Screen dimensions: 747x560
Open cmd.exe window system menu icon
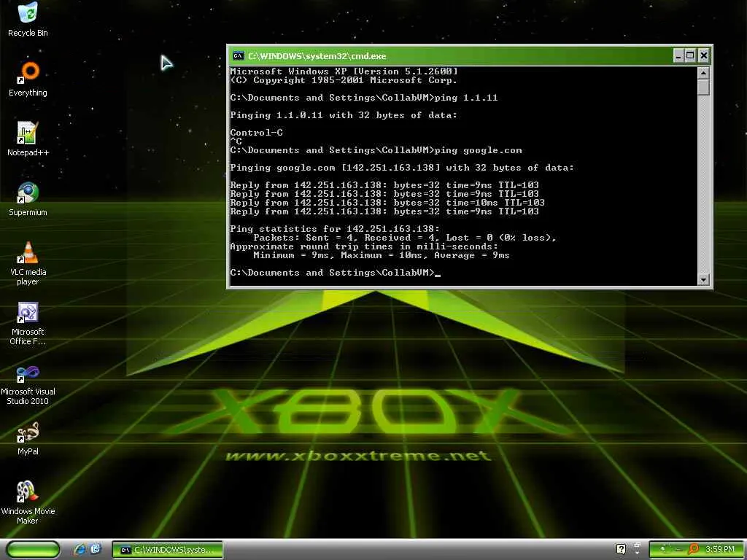pyautogui.click(x=239, y=56)
